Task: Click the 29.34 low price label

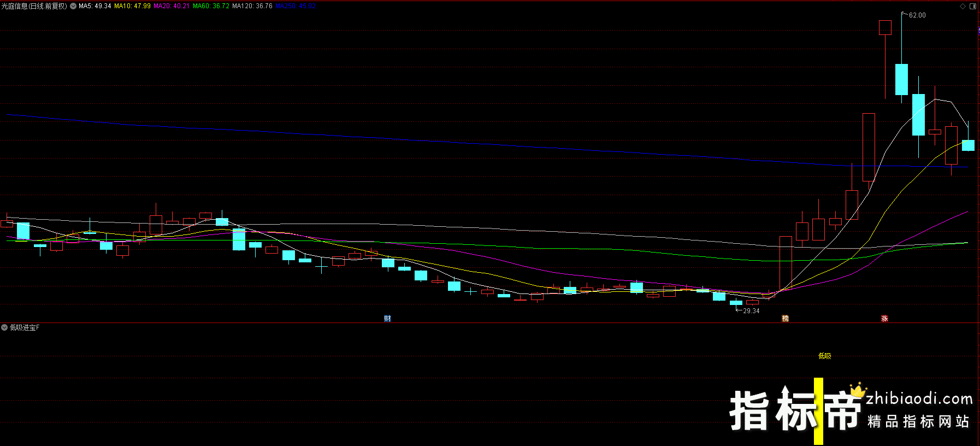Action: [751, 311]
